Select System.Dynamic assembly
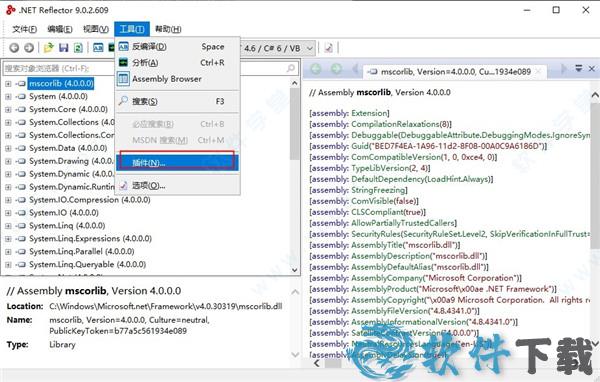Image resolution: width=600 pixels, height=382 pixels. click(x=72, y=174)
